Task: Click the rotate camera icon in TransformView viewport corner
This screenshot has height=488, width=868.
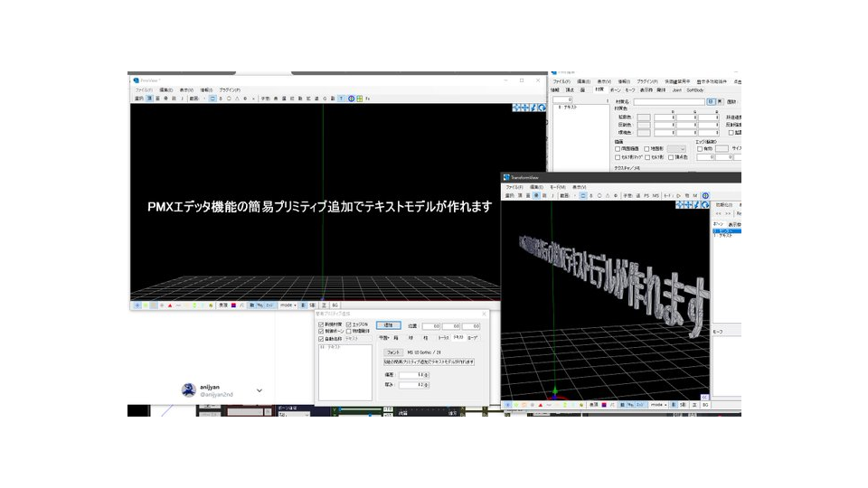Action: pos(705,205)
